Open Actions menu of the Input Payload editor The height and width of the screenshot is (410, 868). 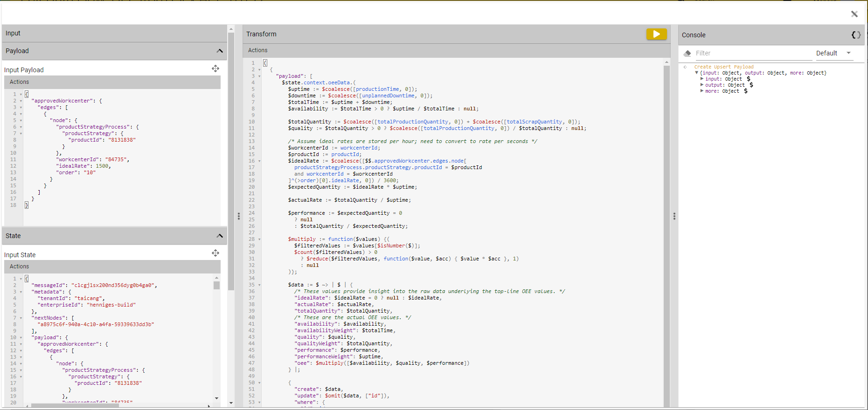coord(19,82)
